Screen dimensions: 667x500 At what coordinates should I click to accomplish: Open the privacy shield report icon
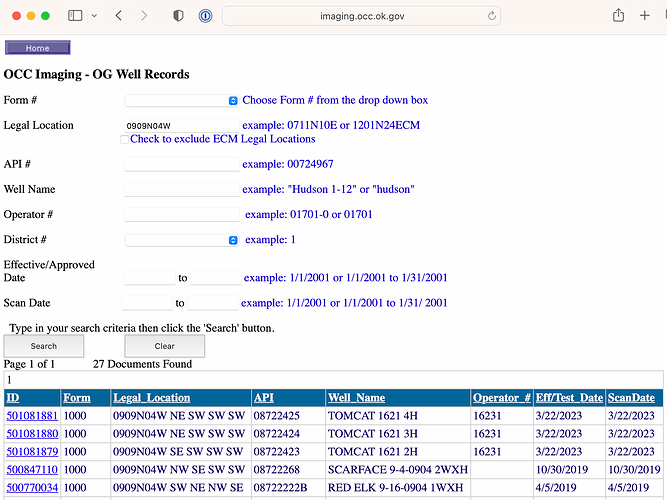coord(178,16)
